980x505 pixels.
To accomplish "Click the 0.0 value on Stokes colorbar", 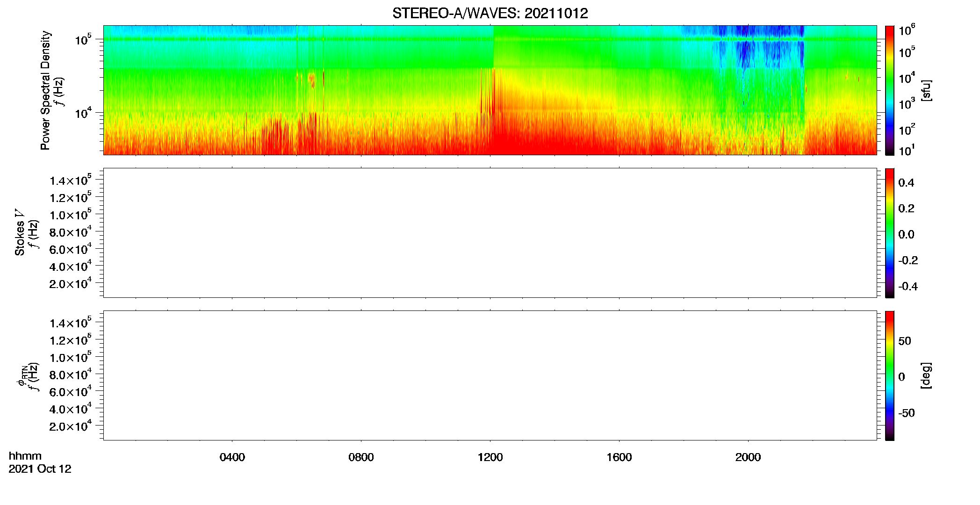I will click(906, 234).
